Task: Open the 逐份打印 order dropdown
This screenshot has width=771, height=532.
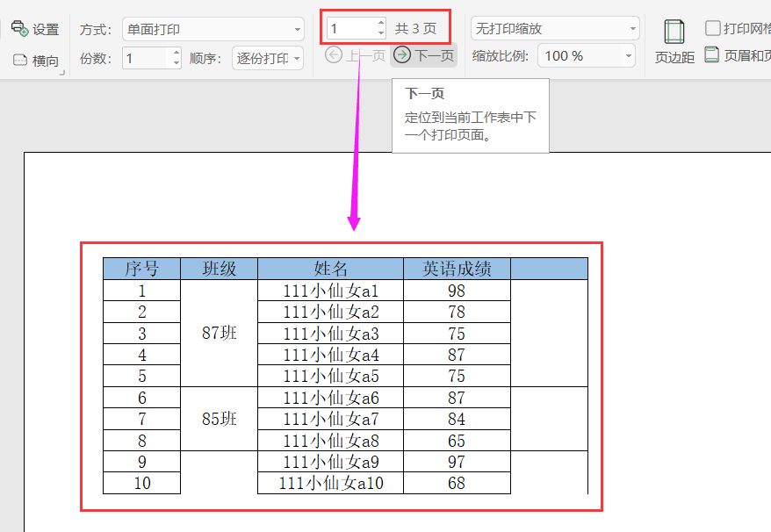Action: (268, 59)
